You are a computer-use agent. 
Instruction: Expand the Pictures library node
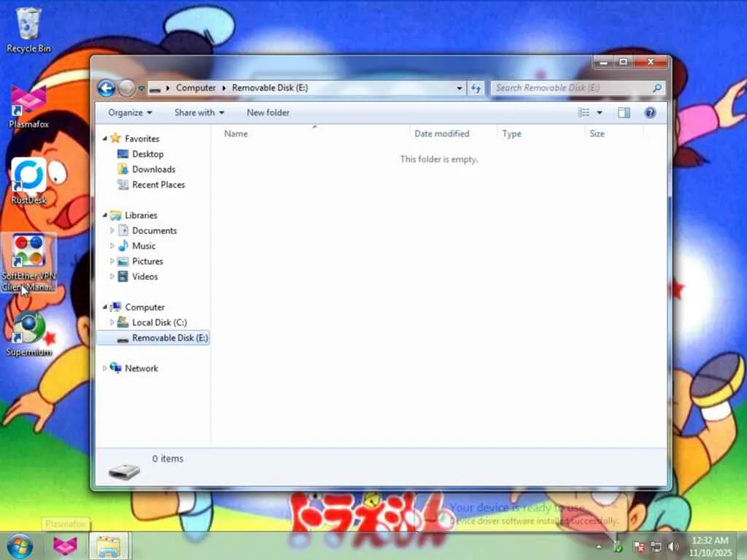112,262
